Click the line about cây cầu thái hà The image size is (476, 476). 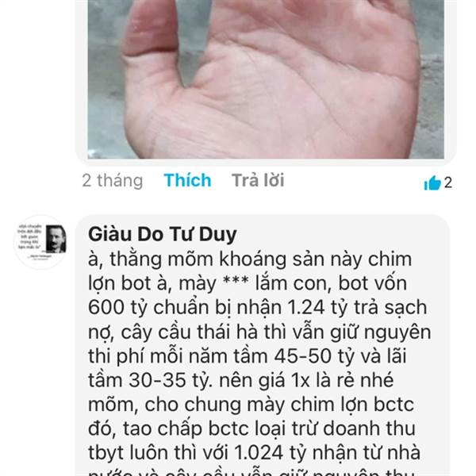coord(259,332)
